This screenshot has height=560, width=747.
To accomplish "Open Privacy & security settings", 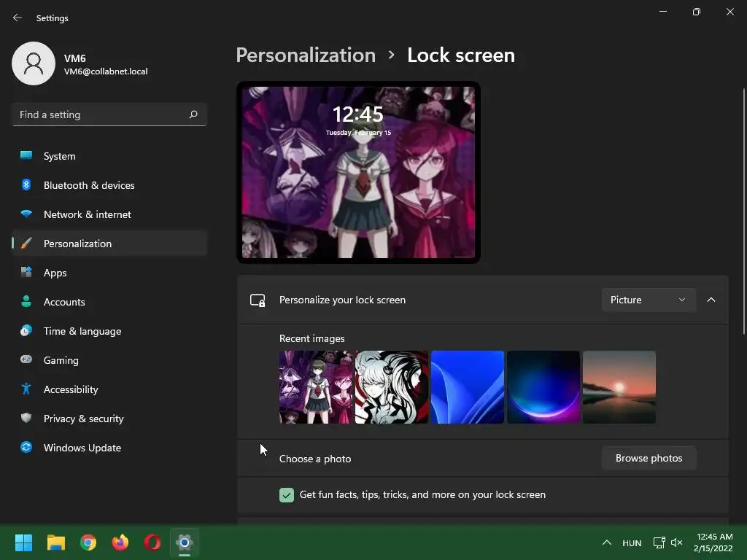I will pos(109,419).
